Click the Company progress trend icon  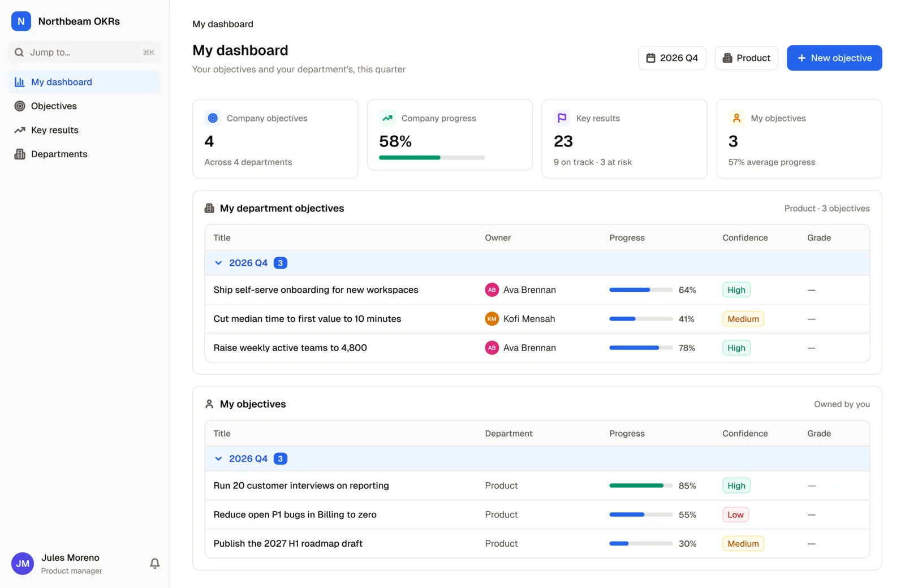click(x=387, y=118)
